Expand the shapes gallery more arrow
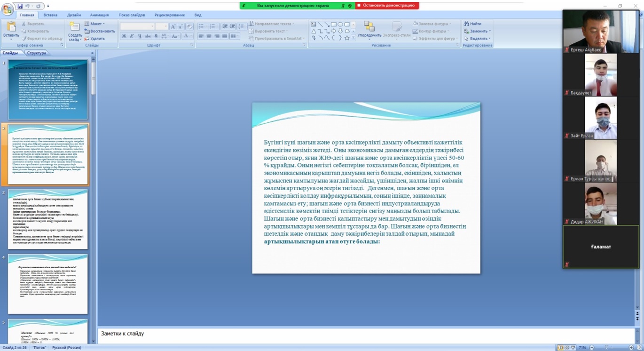Screen dimensions: 644x351 [353, 38]
